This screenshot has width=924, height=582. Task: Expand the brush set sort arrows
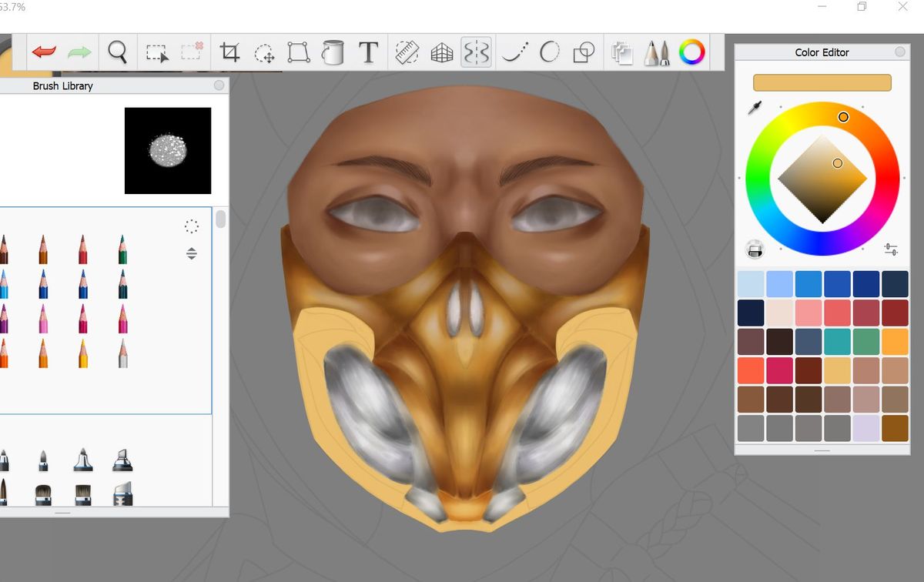point(192,253)
